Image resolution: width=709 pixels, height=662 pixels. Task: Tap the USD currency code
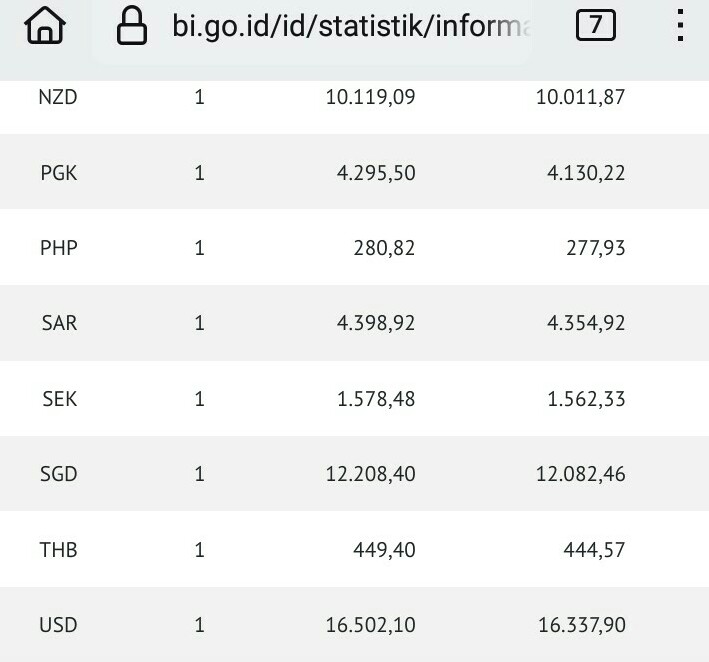tap(58, 626)
